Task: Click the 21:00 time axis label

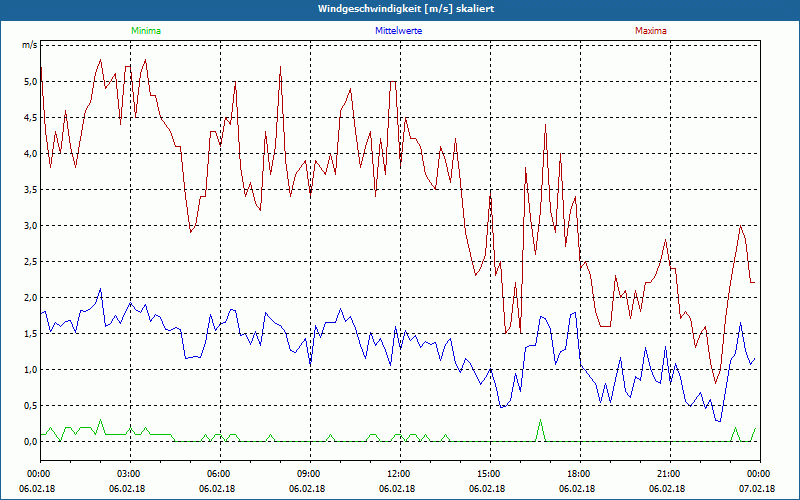Action: tap(667, 474)
